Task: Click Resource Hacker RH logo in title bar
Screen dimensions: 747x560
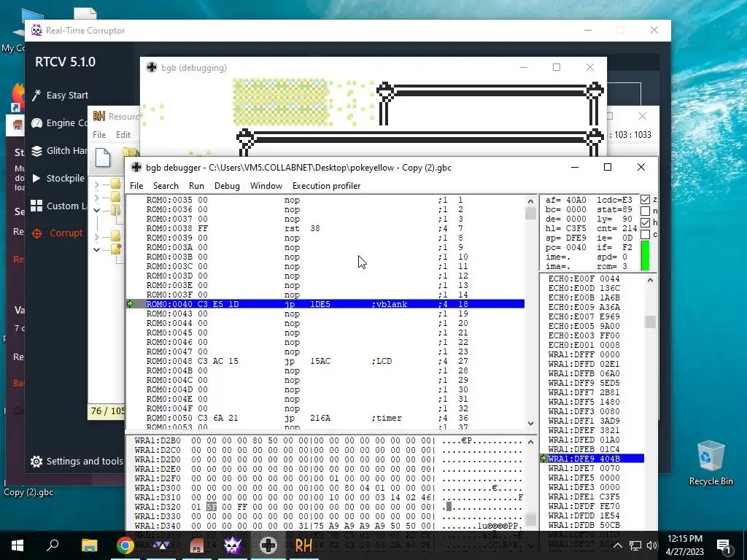Action: click(98, 116)
